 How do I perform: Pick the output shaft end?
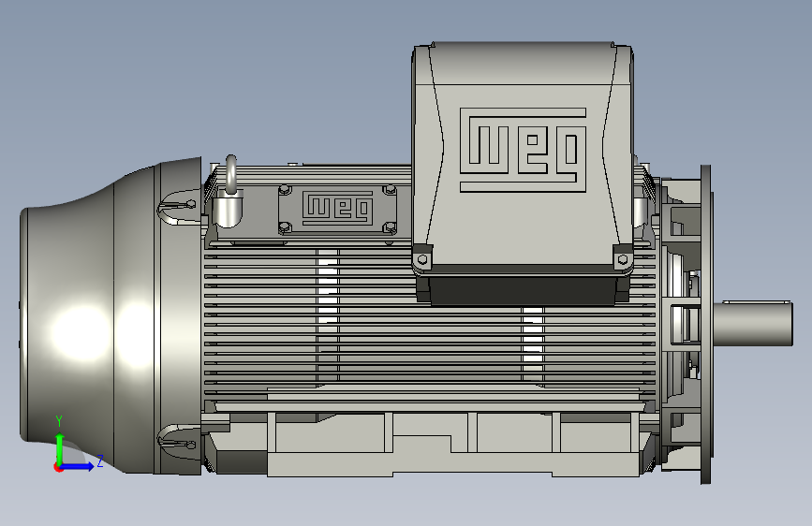coord(753,324)
